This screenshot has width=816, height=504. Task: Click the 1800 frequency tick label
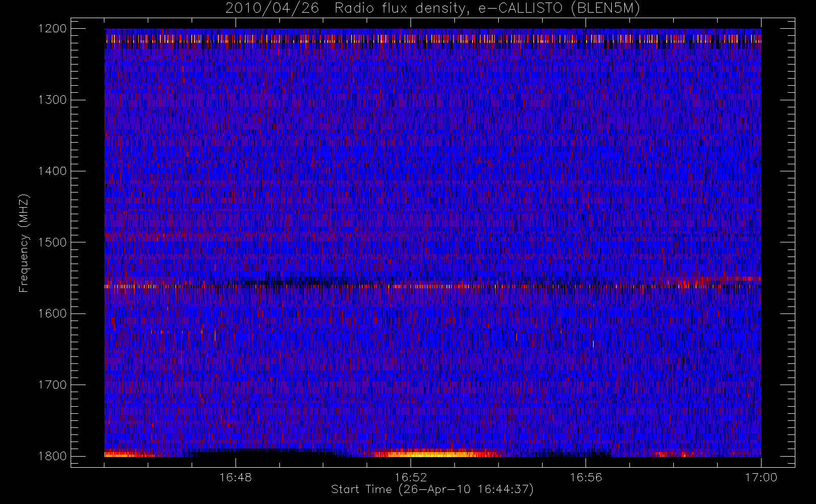pyautogui.click(x=52, y=456)
